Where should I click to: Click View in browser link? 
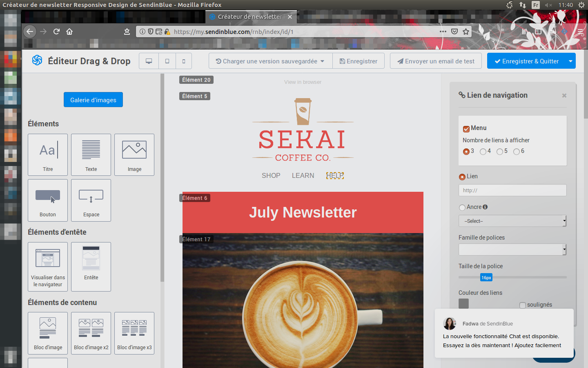[x=303, y=82]
